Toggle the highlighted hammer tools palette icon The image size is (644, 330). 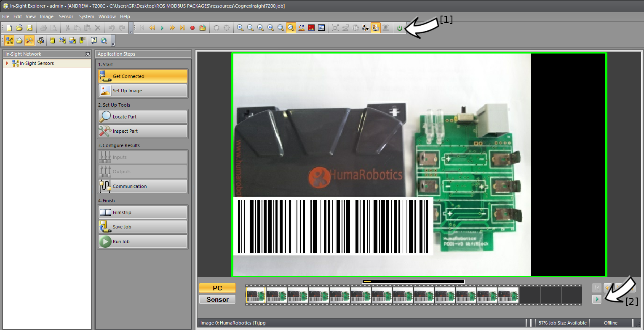(29, 40)
